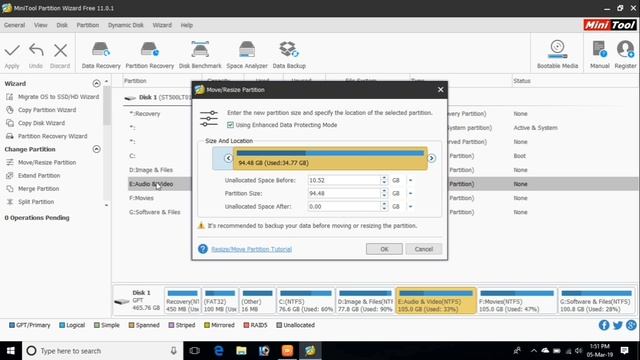Click OK in Move/Resize dialog
Image resolution: width=640 pixels, height=360 pixels.
pyautogui.click(x=384, y=249)
